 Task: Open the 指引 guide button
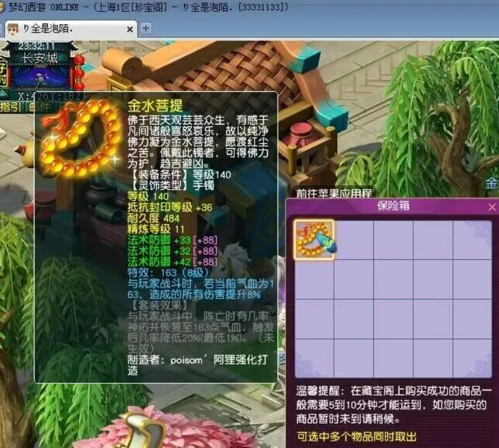click(x=10, y=107)
